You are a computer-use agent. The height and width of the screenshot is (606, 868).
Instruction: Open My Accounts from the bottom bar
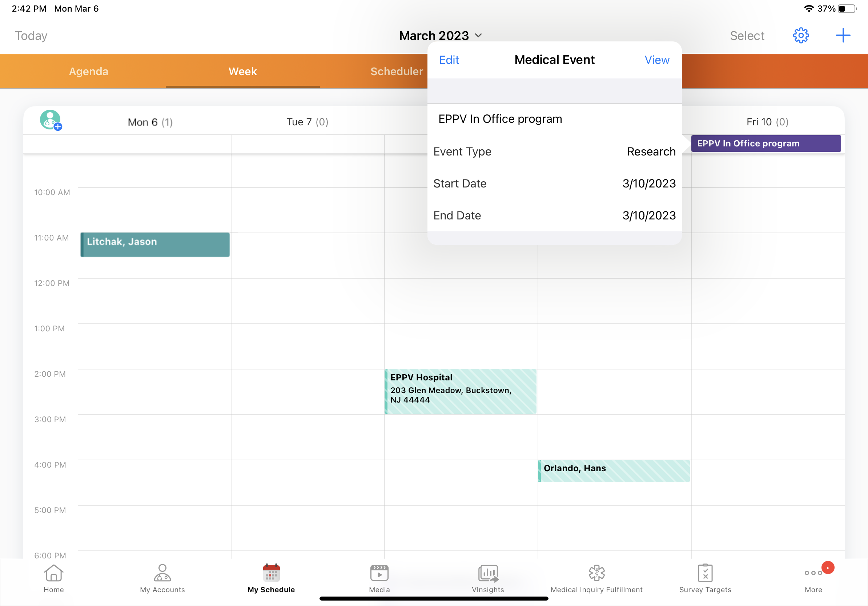(x=162, y=578)
